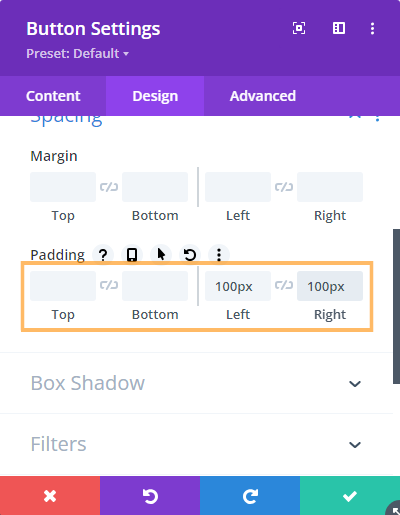
Task: Click the Padding hover cursor icon
Action: point(161,255)
